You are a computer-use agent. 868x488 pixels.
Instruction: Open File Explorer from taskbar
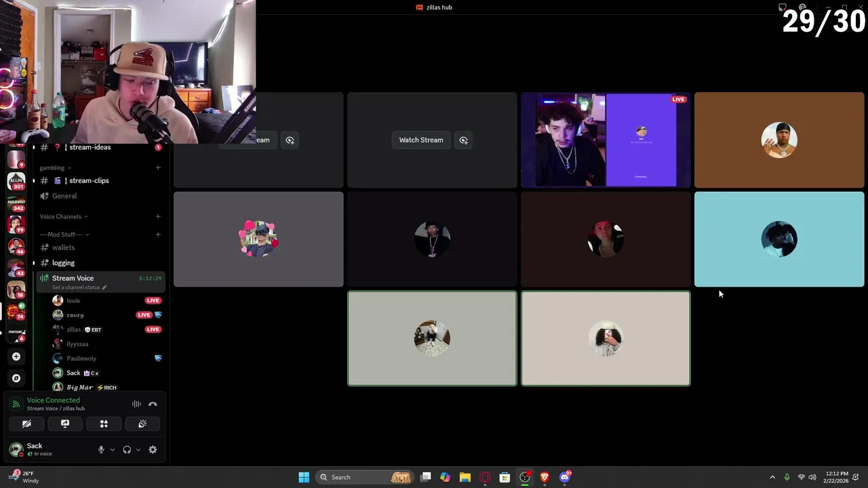(x=465, y=477)
